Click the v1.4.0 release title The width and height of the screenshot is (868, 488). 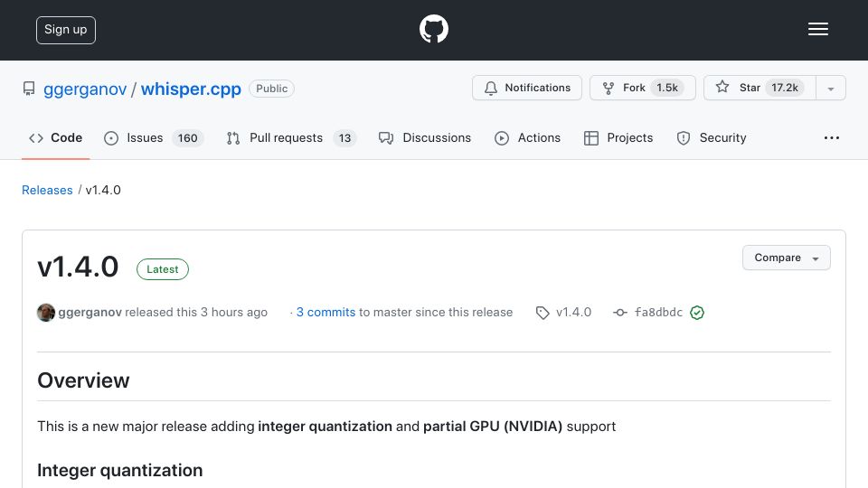point(78,267)
